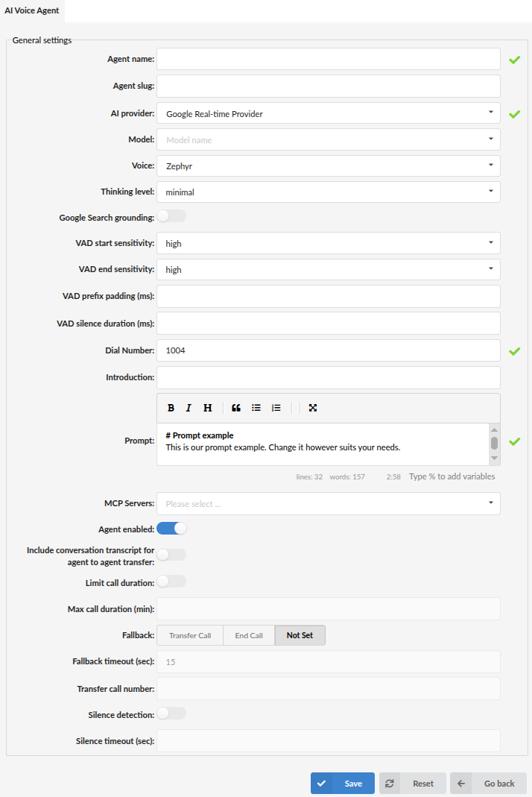The width and height of the screenshot is (532, 797).
Task: Select Transfer Call fallback option
Action: tap(190, 635)
